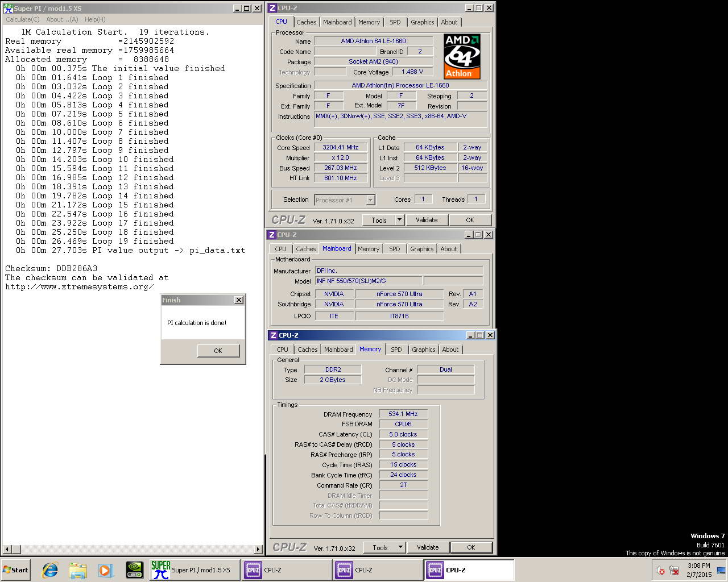Screen dimensions: 728x582
Task: Click the Checksum: DDB286A3 line
Action: (51, 268)
